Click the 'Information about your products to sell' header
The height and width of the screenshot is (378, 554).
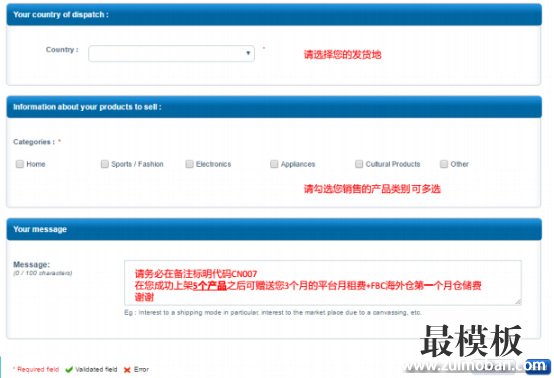(x=274, y=107)
